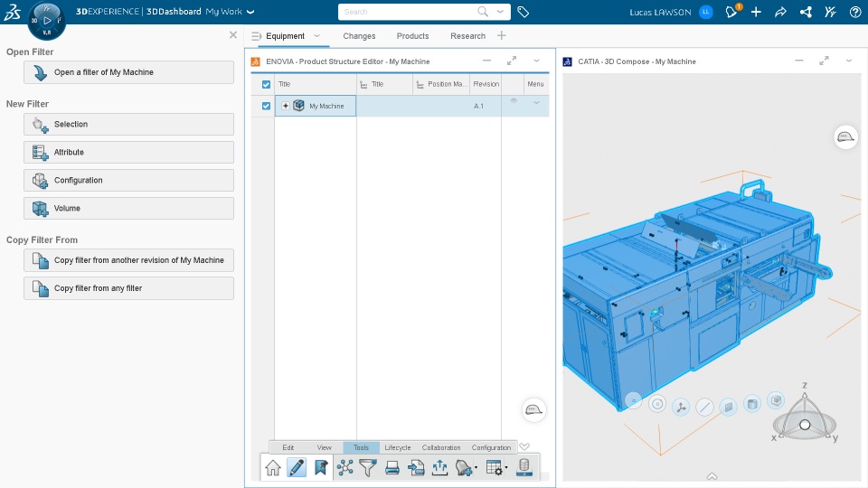Open 3D Compose widget menu chevron
The height and width of the screenshot is (488, 868).
click(849, 61)
